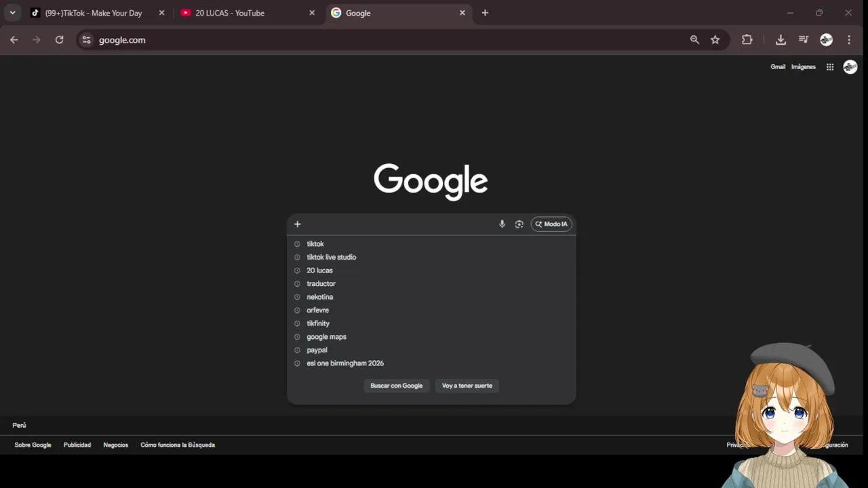This screenshot has width=868, height=488.
Task: Open the Publicidad footer link
Action: tap(77, 445)
